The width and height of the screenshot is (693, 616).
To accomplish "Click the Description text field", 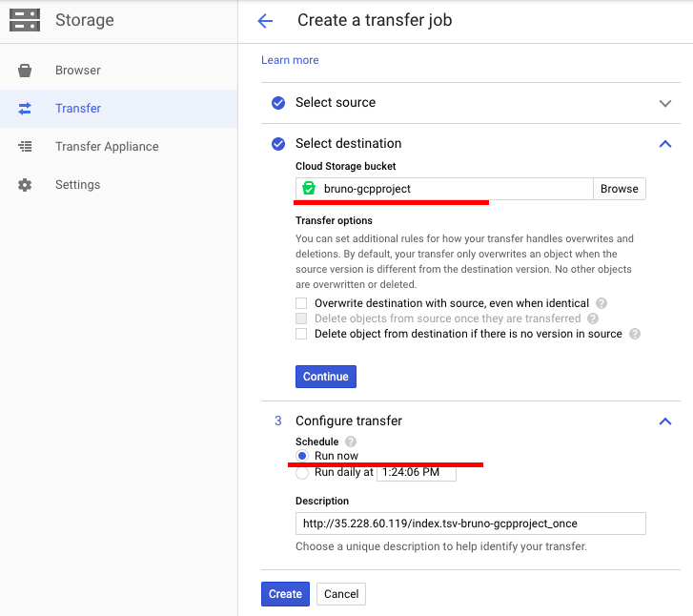I will [471, 524].
